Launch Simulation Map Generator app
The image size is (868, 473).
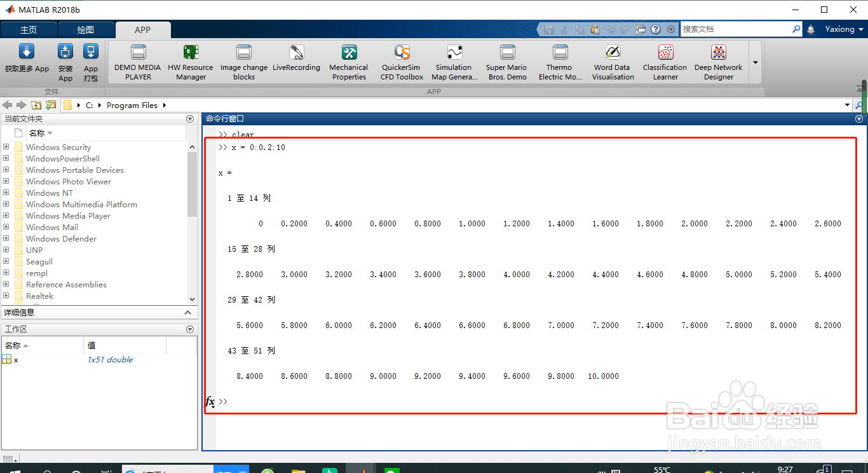click(454, 62)
